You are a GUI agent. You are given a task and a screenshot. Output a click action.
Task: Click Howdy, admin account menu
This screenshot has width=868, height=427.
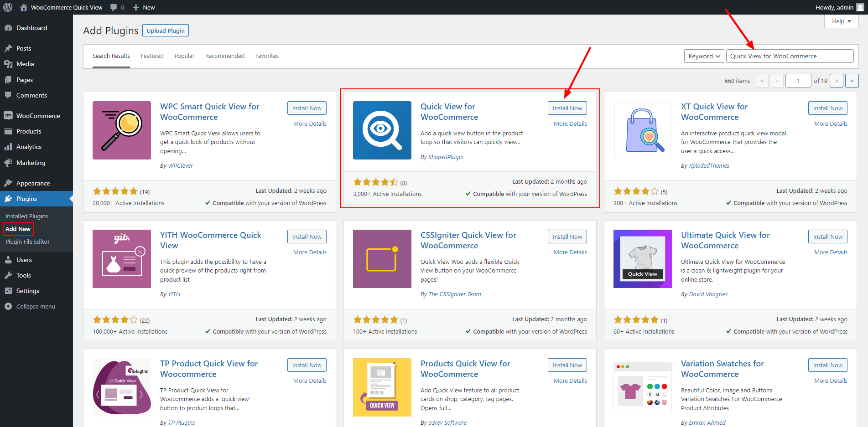tap(839, 7)
